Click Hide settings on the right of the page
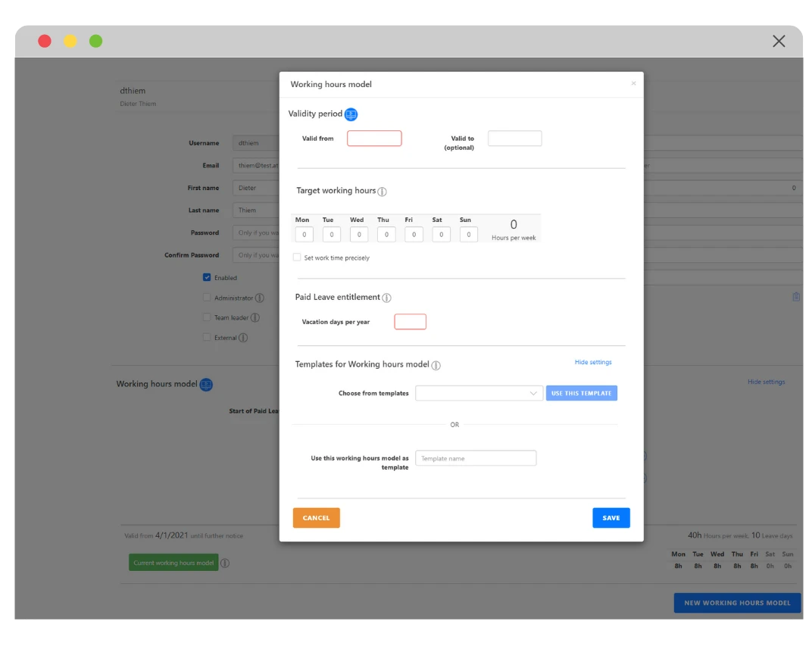812x646 pixels. pos(767,382)
